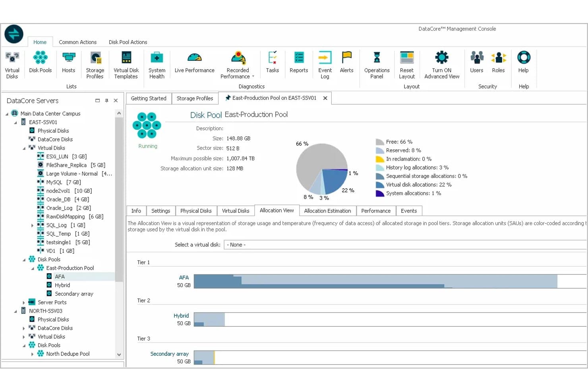Open System Health diagnostics
The image size is (588, 392).
[x=157, y=65]
